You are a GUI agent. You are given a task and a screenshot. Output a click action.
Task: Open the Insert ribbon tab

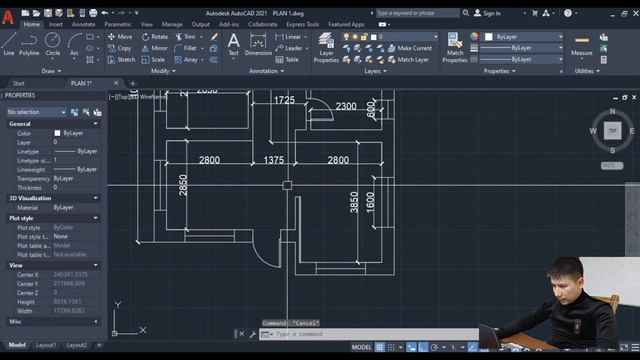point(56,24)
